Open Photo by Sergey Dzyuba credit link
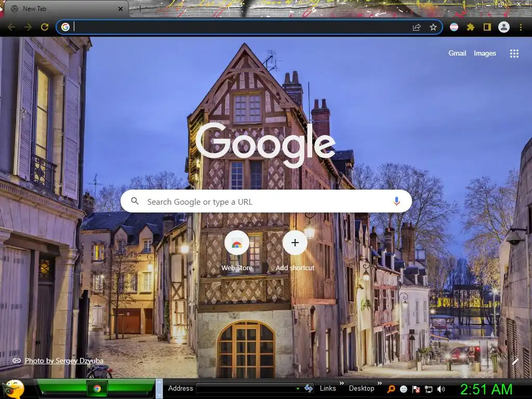Image resolution: width=532 pixels, height=399 pixels. tap(64, 361)
